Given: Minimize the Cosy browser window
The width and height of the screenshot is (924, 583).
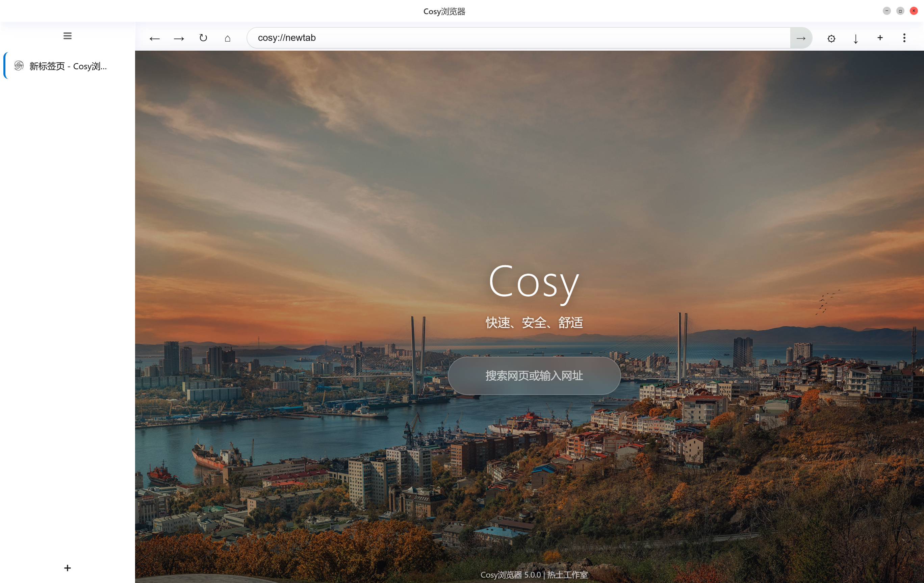Looking at the screenshot, I should coord(887,11).
